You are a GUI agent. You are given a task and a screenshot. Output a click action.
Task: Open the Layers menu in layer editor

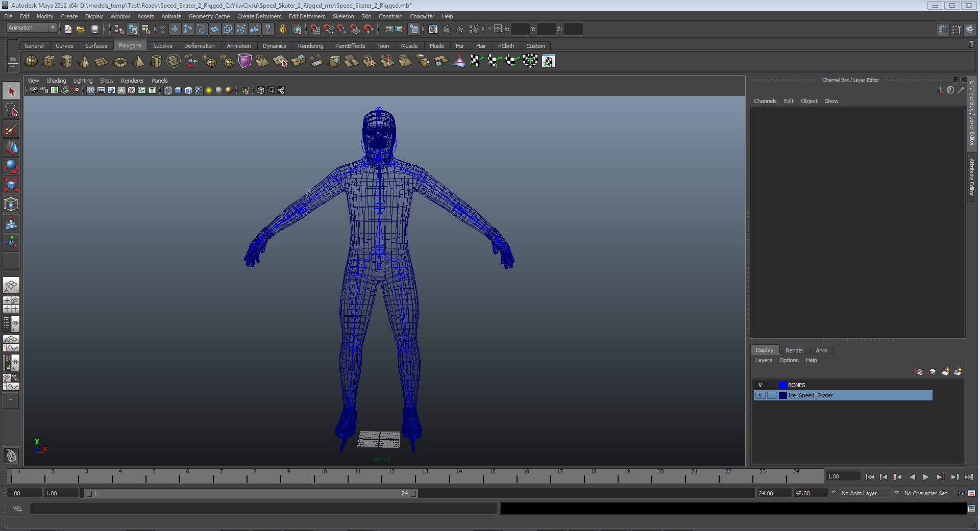764,360
